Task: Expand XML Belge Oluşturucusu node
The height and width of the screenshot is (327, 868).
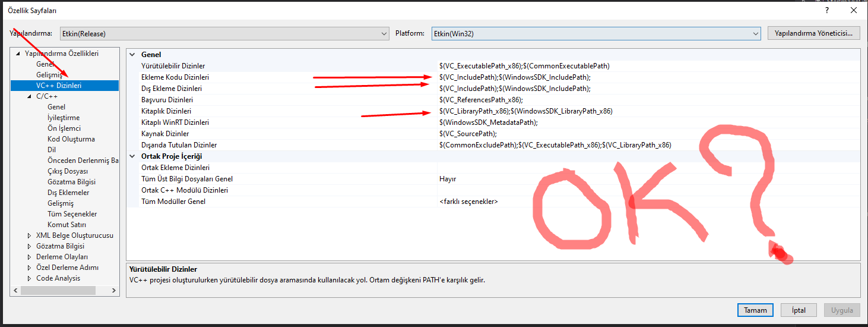Action: tap(29, 235)
